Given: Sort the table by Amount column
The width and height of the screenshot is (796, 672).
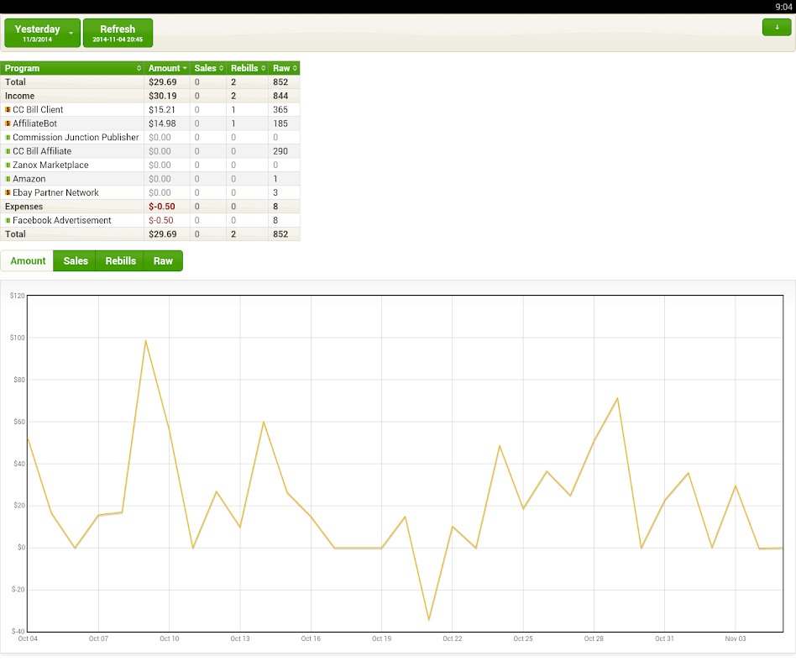Looking at the screenshot, I should [165, 68].
